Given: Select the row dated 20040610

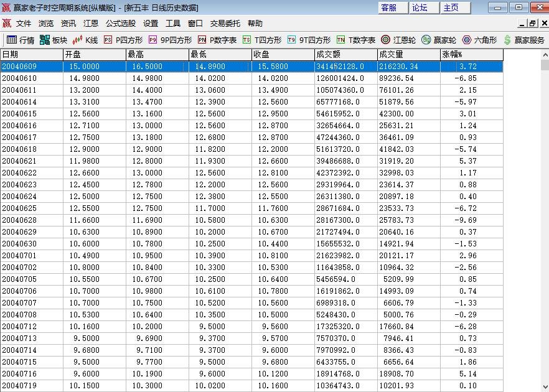Looking at the screenshot, I should [251, 78].
